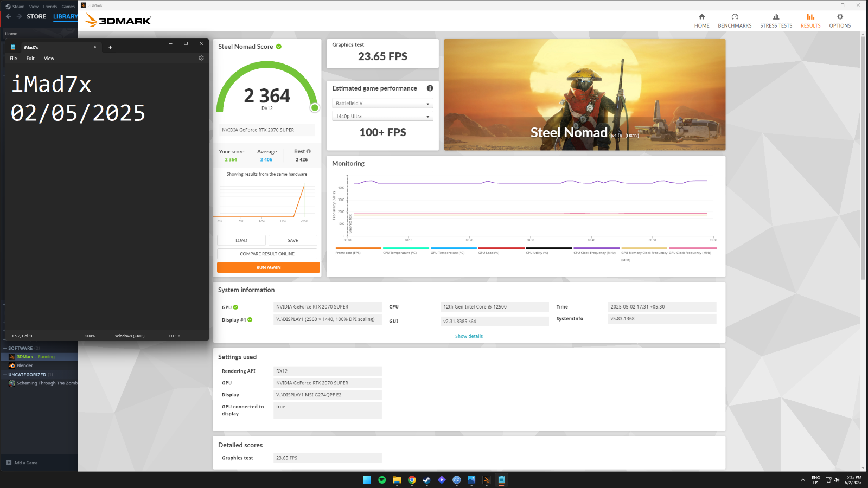Click the SAVE result button
The image size is (868, 488).
click(293, 240)
